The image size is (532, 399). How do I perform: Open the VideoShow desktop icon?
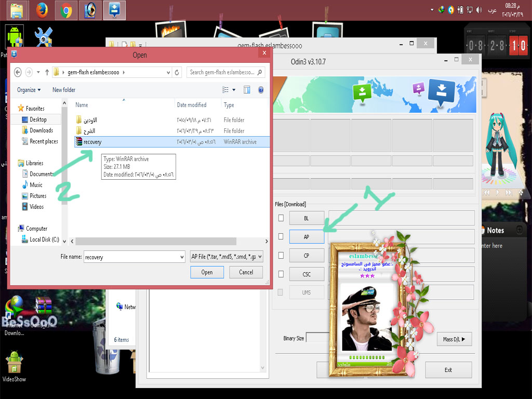tap(14, 366)
